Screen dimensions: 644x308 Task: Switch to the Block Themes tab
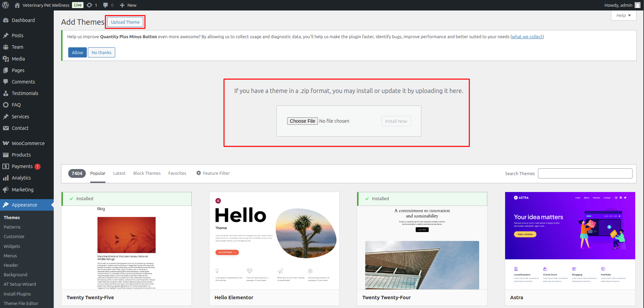[x=147, y=173]
